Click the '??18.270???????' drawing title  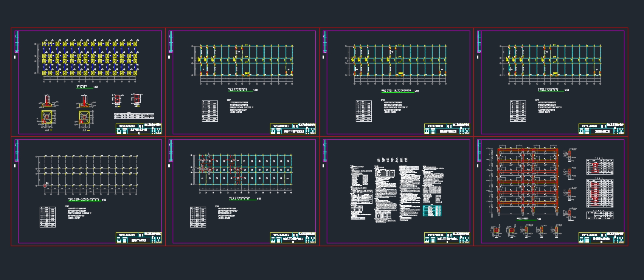(548, 90)
